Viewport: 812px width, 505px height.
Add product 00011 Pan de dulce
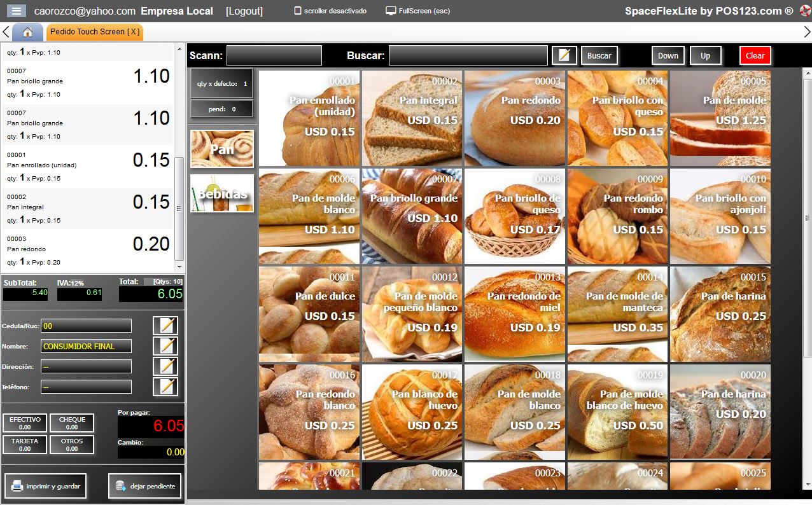(309, 314)
